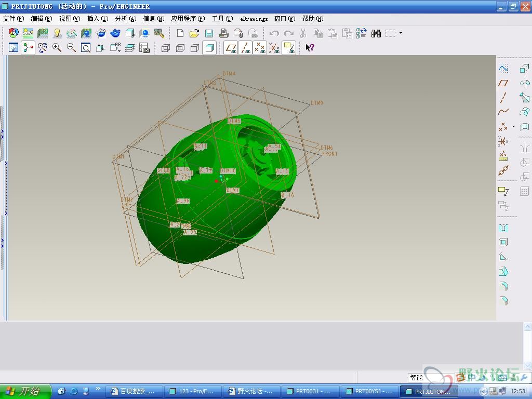Switch to the PRT0031 taskbar window
Image resolution: width=532 pixels, height=399 pixels.
coord(310,391)
